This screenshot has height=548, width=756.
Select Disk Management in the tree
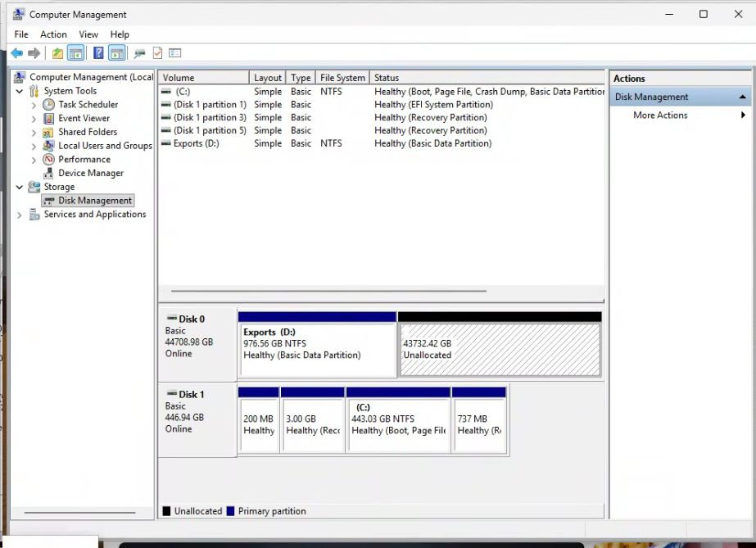[88, 201]
